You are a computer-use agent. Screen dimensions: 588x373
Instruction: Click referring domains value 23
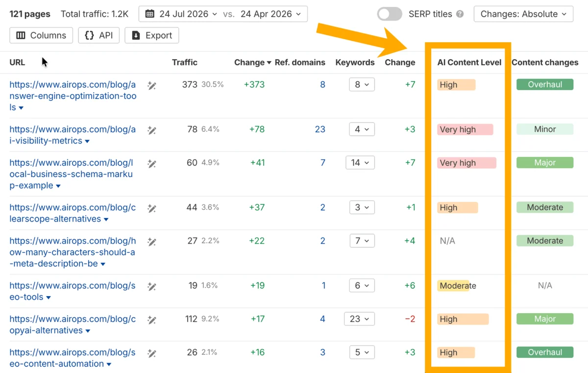click(x=320, y=129)
